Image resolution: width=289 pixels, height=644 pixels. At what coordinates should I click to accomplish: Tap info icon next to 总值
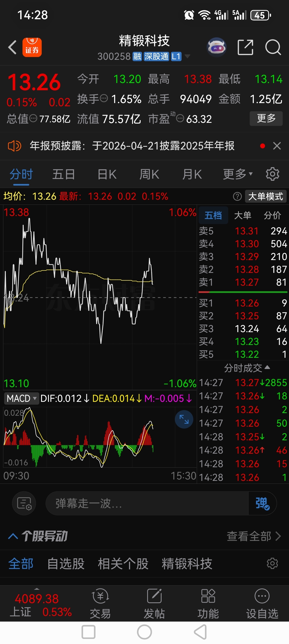(33, 118)
